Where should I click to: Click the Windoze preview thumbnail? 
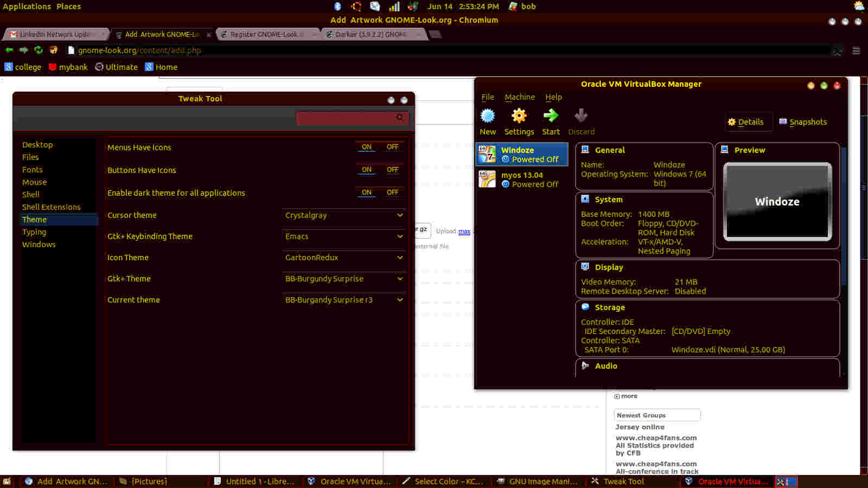point(777,202)
